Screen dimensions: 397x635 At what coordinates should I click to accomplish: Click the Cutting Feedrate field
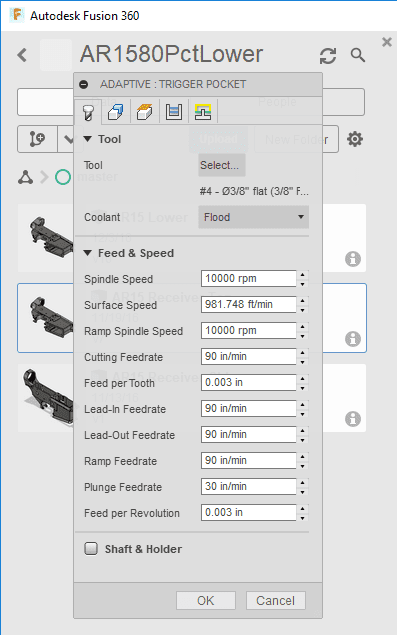pos(249,356)
